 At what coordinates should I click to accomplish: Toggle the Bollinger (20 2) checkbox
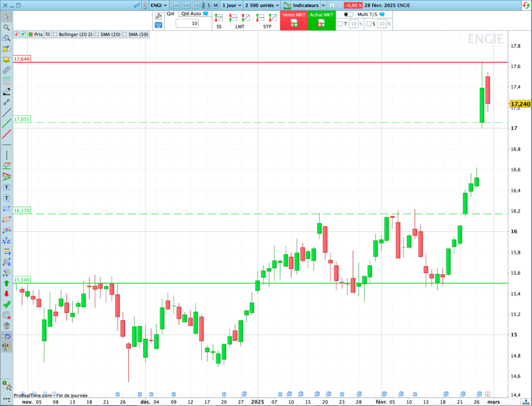55,34
